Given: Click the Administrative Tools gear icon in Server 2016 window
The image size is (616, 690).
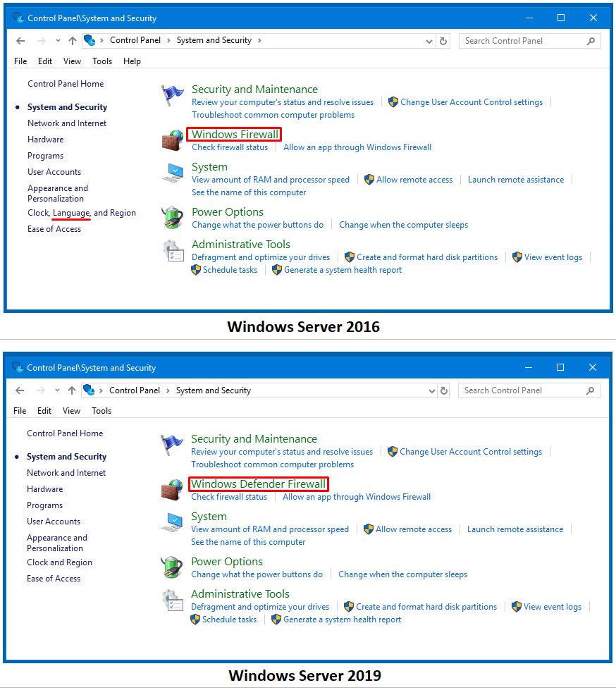Looking at the screenshot, I should pyautogui.click(x=173, y=250).
